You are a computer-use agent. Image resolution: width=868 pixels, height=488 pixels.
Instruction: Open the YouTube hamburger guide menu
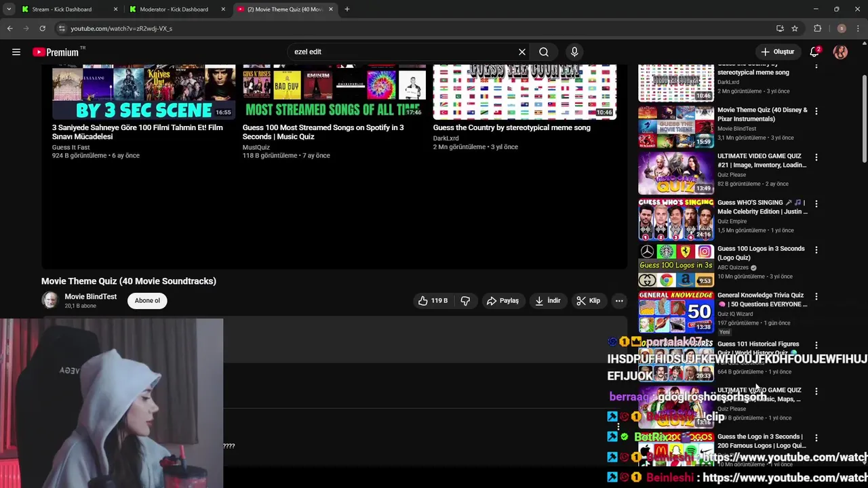[x=16, y=52]
